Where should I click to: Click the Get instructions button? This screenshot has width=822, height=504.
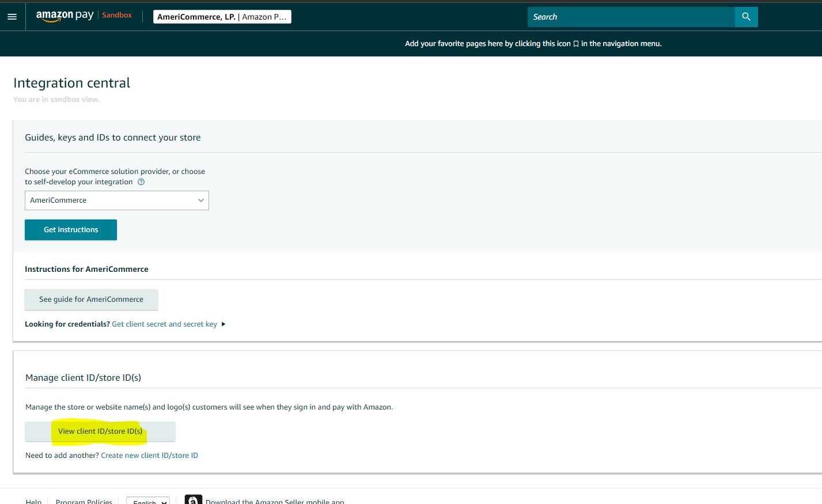[71, 230]
